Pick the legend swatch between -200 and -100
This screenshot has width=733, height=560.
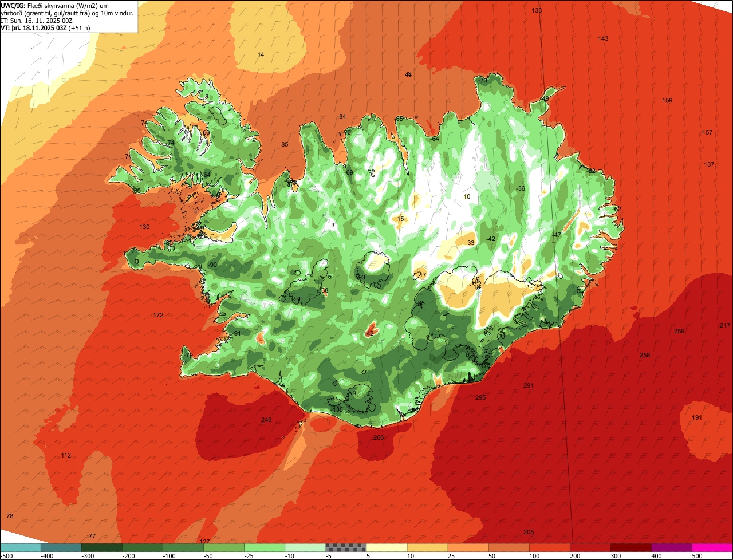click(143, 547)
